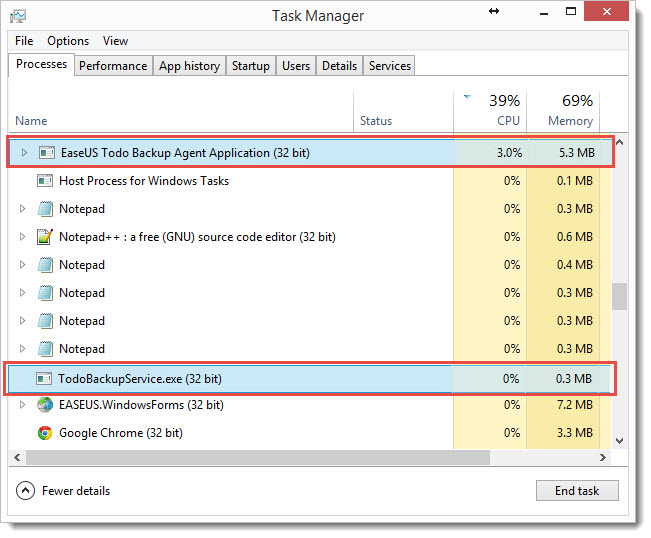This screenshot has height=538, width=651.
Task: Switch to the Startup tab
Action: pyautogui.click(x=251, y=66)
